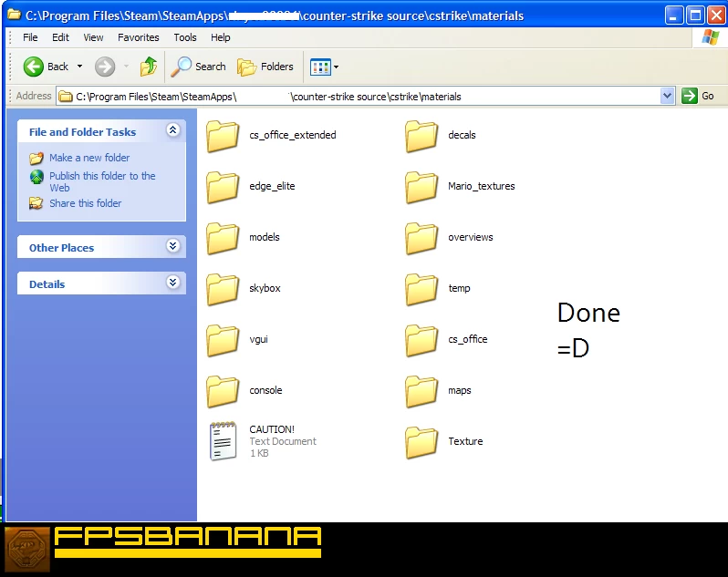Click Make a new folder link
This screenshot has height=577, width=728.
pyautogui.click(x=89, y=158)
